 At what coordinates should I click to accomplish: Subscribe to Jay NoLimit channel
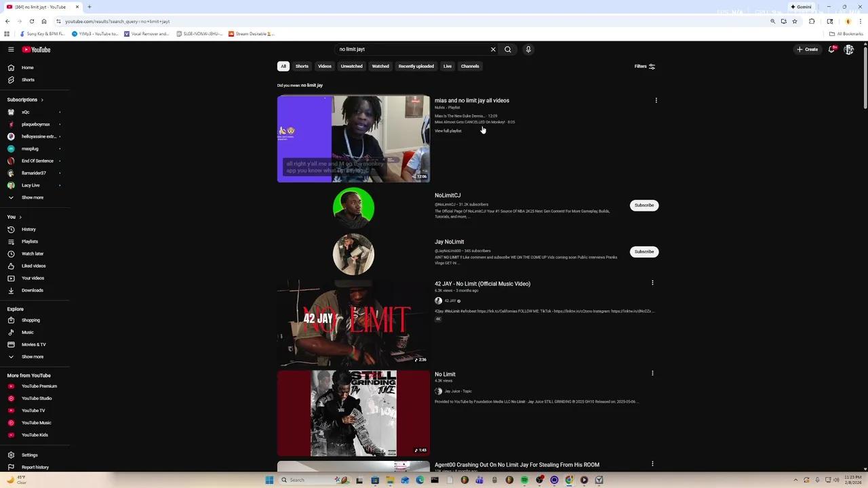click(x=644, y=251)
